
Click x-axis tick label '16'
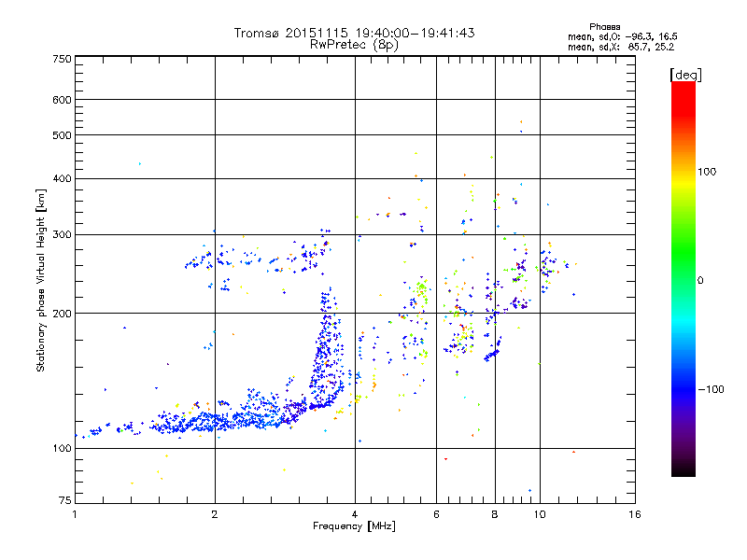(635, 514)
